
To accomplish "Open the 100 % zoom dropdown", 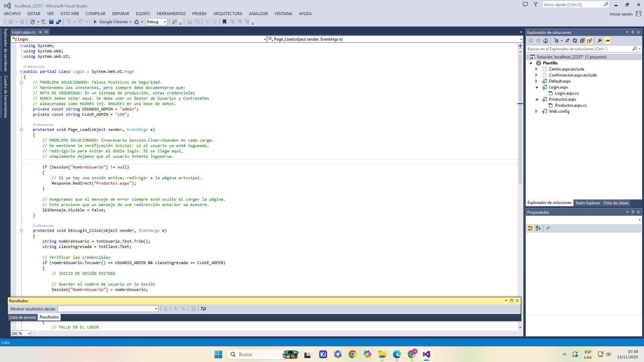I will pyautogui.click(x=29, y=333).
